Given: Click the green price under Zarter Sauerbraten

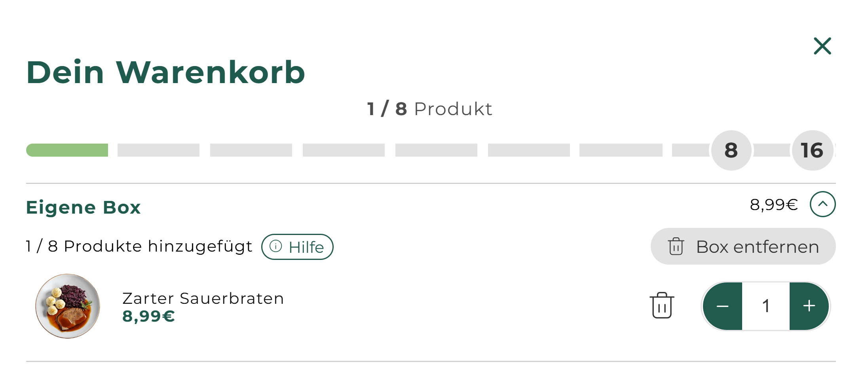Looking at the screenshot, I should pos(148,316).
